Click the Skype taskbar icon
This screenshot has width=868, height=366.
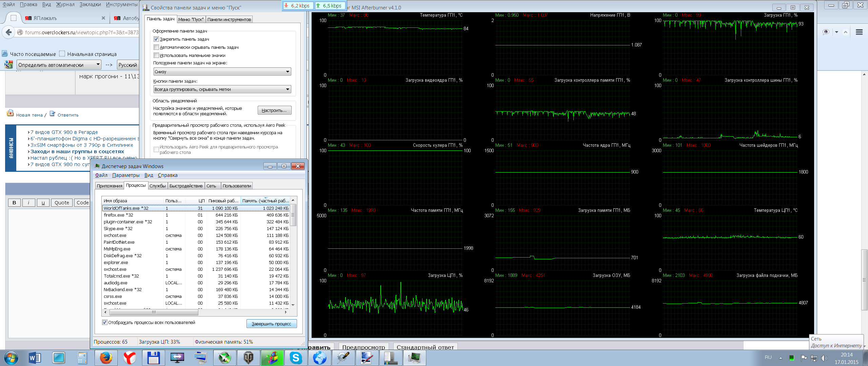tap(296, 358)
